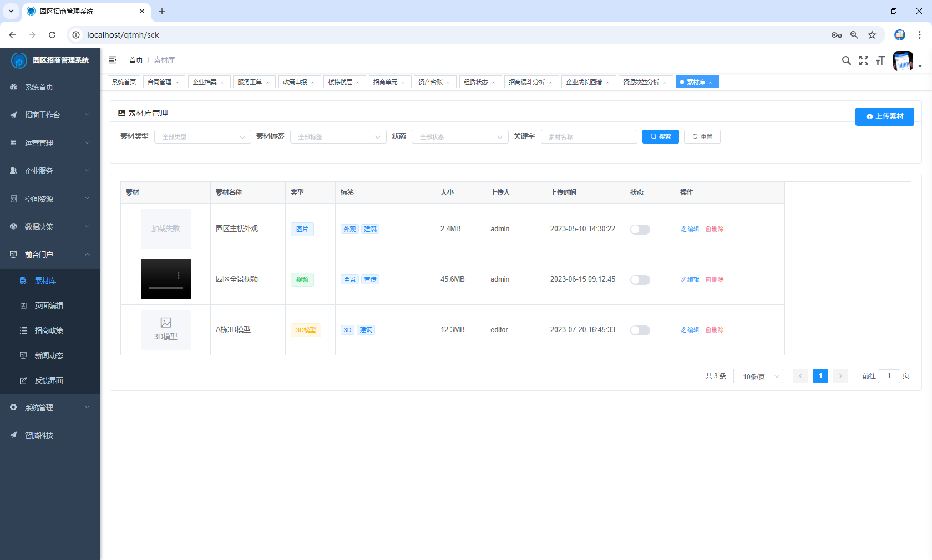The width and height of the screenshot is (932, 560).
Task: Open the 素材类型 dropdown
Action: click(202, 137)
